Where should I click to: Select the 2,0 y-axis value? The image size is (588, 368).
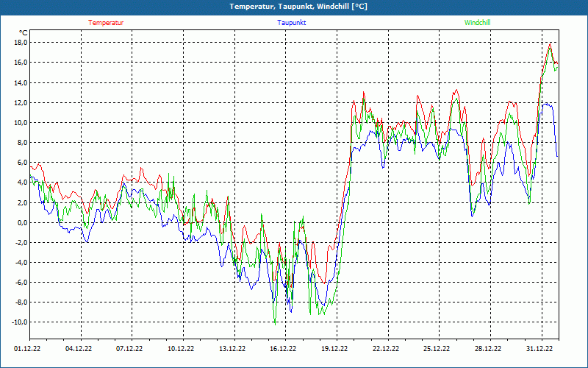click(22, 202)
